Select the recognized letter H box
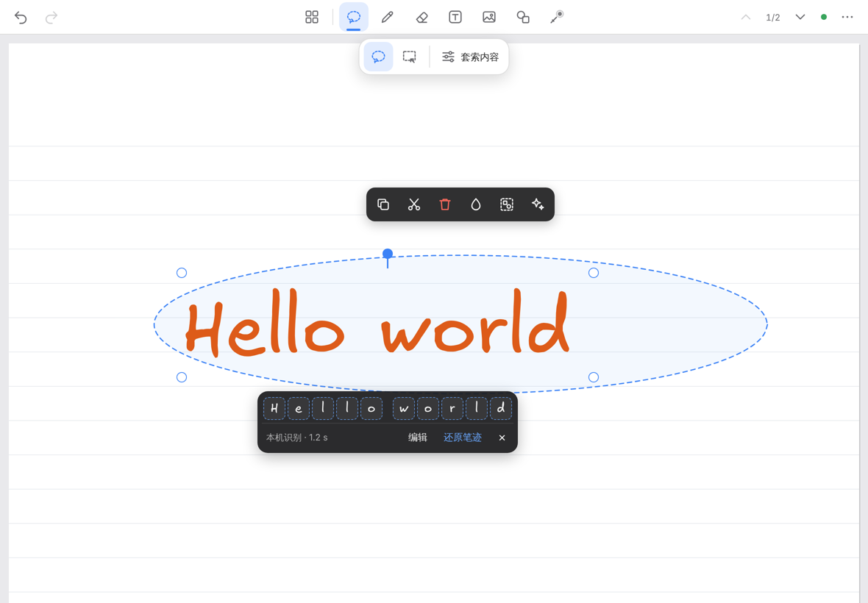Viewport: 868px width, 603px height. (274, 408)
